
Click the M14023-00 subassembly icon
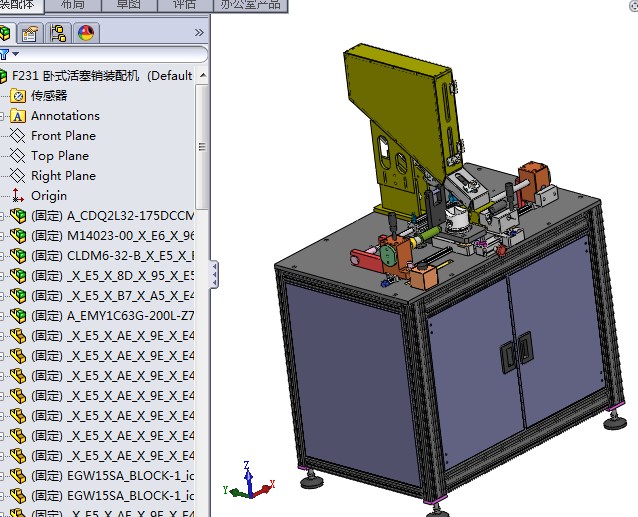tap(18, 236)
